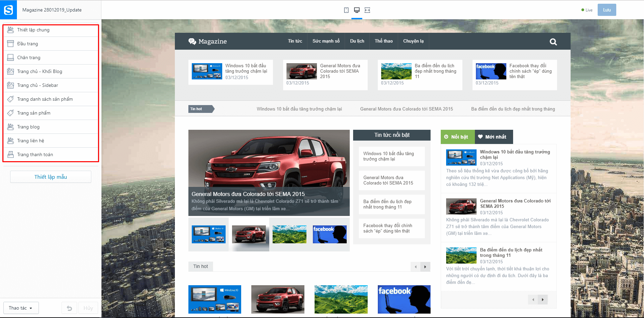The width and height of the screenshot is (644, 318).
Task: Click the Trang sản phẩm tag icon
Action: (10, 113)
